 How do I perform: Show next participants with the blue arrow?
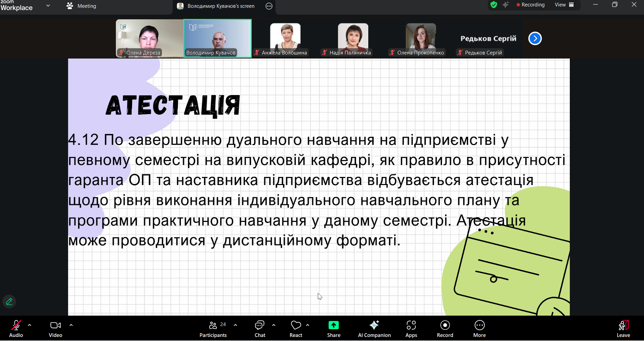[535, 39]
